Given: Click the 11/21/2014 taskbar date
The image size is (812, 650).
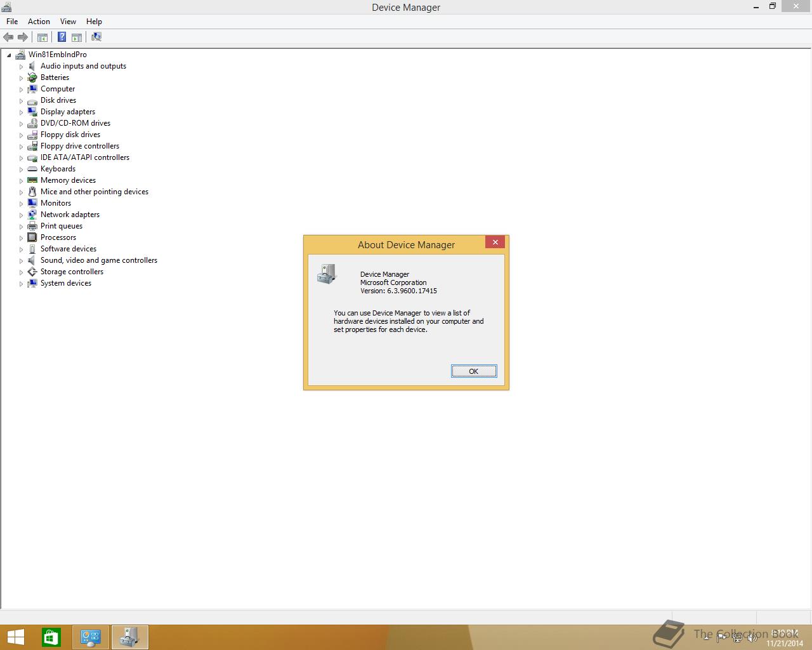Looking at the screenshot, I should coord(785,643).
